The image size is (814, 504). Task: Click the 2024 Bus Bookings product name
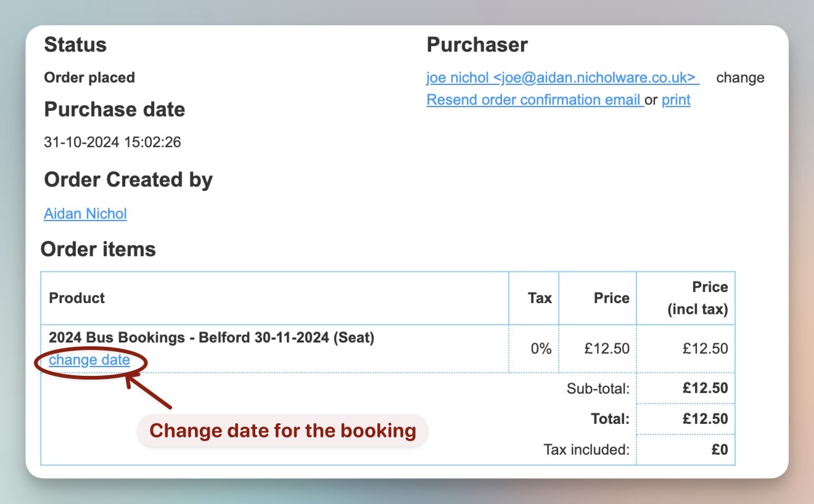211,338
